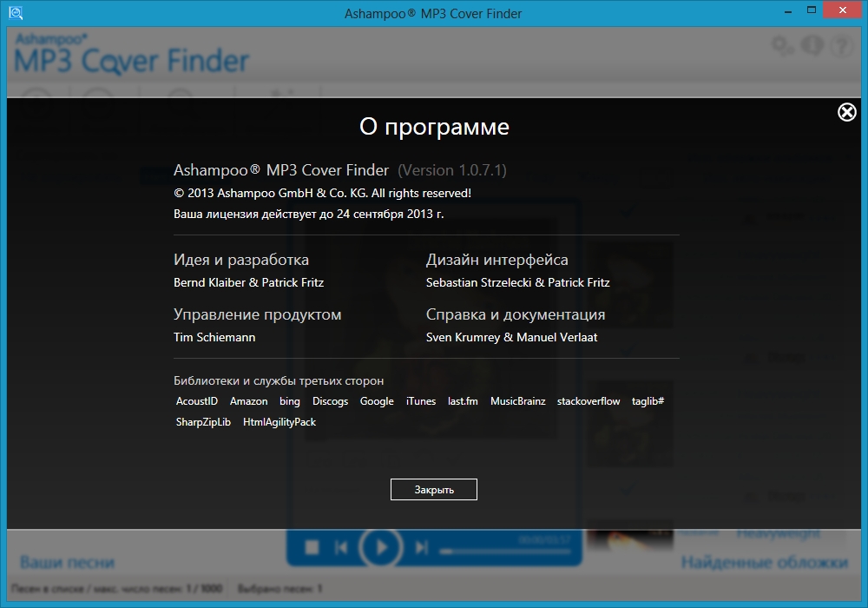The image size is (868, 608).
Task: Click the info icon in the header
Action: click(x=812, y=45)
